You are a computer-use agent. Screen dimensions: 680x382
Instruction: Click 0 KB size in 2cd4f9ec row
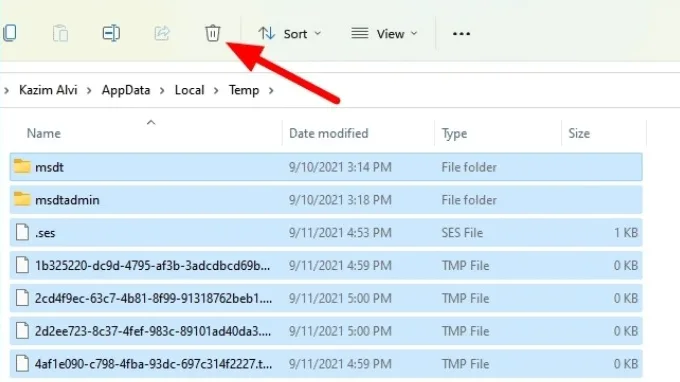626,298
